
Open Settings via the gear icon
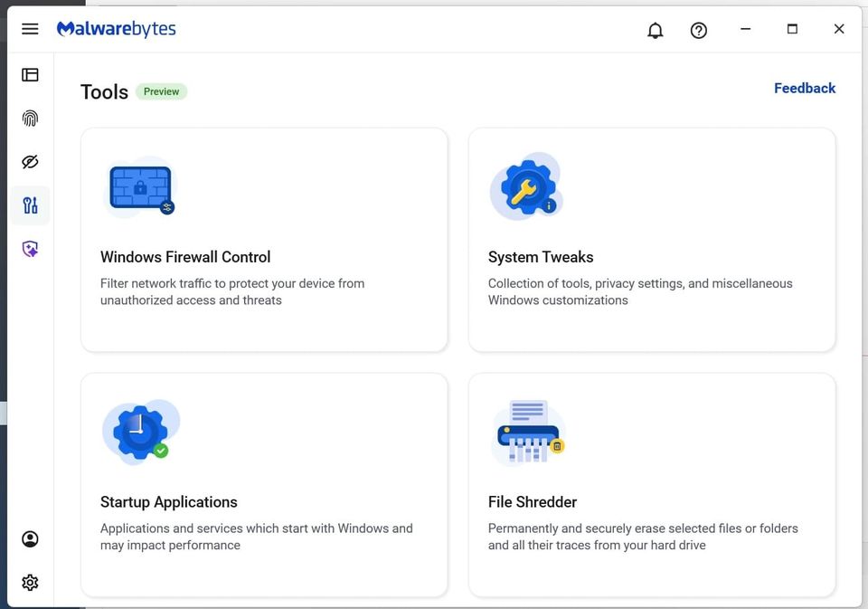(x=30, y=582)
